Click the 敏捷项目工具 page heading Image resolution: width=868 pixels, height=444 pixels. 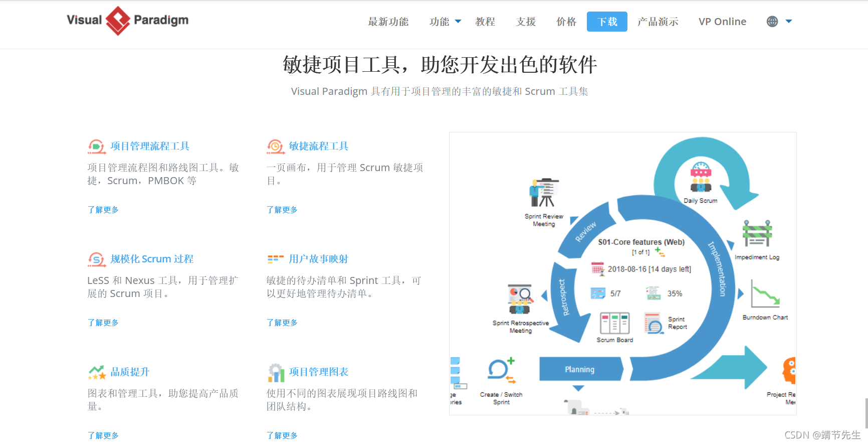point(440,65)
